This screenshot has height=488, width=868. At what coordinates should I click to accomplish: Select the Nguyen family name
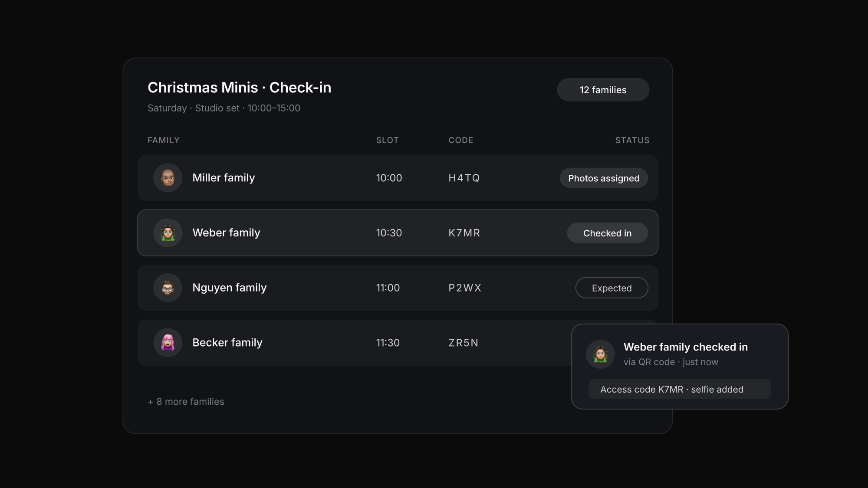(229, 288)
